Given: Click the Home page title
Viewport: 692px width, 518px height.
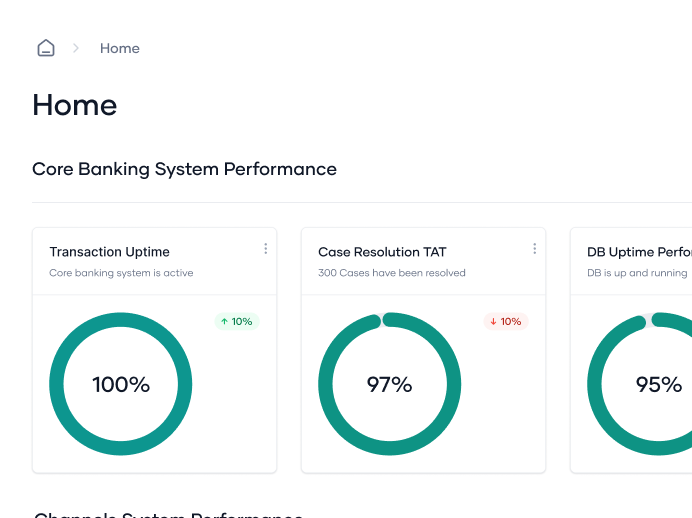Looking at the screenshot, I should coord(75,105).
